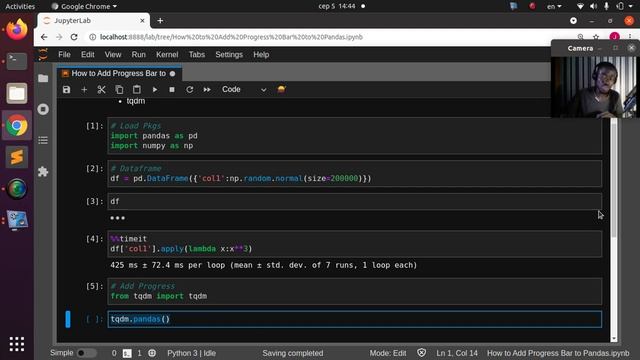Open the View menu
The width and height of the screenshot is (640, 360).
pos(113,55)
